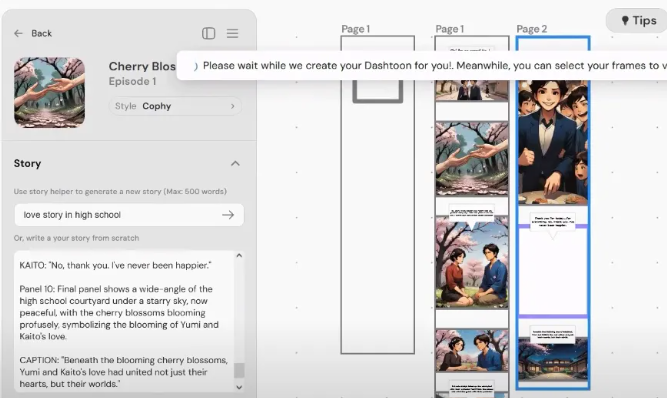Submit story prompt with arrow icon
The height and width of the screenshot is (398, 667).
tap(228, 215)
